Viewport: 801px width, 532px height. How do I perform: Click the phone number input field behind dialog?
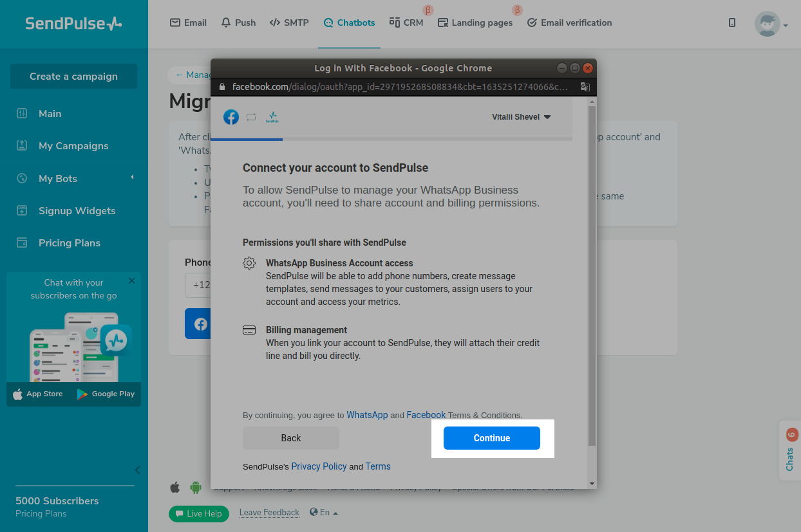pyautogui.click(x=198, y=285)
